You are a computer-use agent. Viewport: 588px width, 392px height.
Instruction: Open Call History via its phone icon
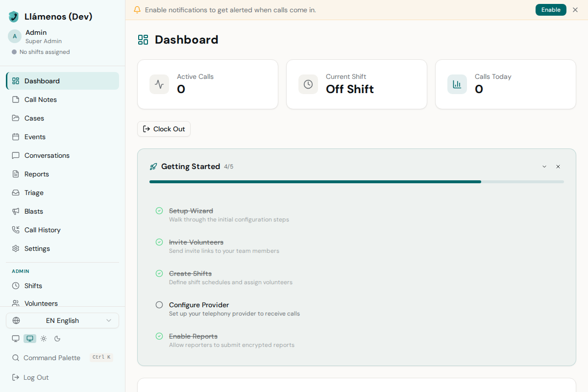coord(16,230)
